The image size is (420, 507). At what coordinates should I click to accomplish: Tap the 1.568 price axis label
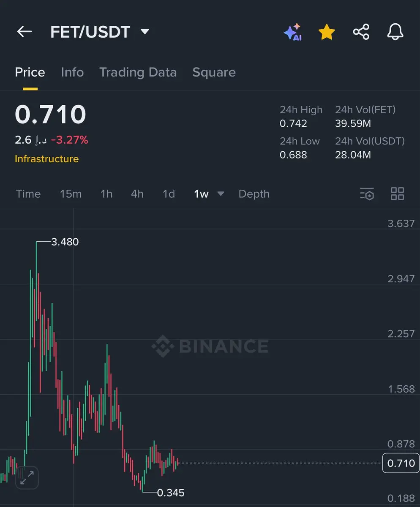(401, 389)
